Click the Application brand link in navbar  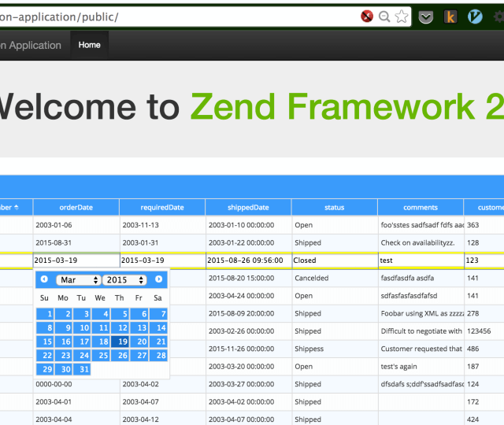click(31, 46)
